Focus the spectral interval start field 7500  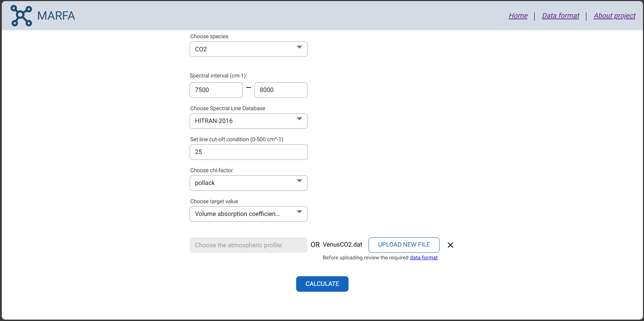tap(216, 90)
